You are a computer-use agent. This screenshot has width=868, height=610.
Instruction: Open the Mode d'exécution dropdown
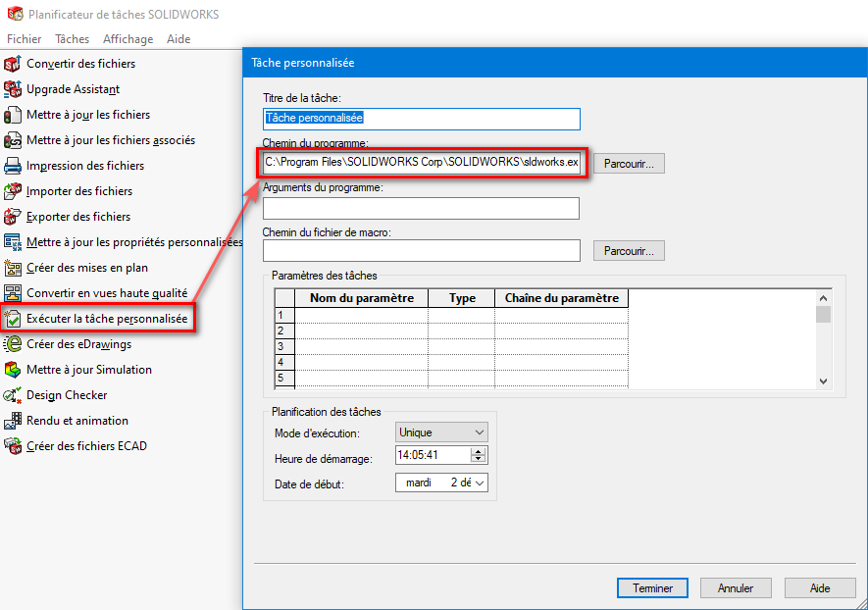click(x=440, y=432)
